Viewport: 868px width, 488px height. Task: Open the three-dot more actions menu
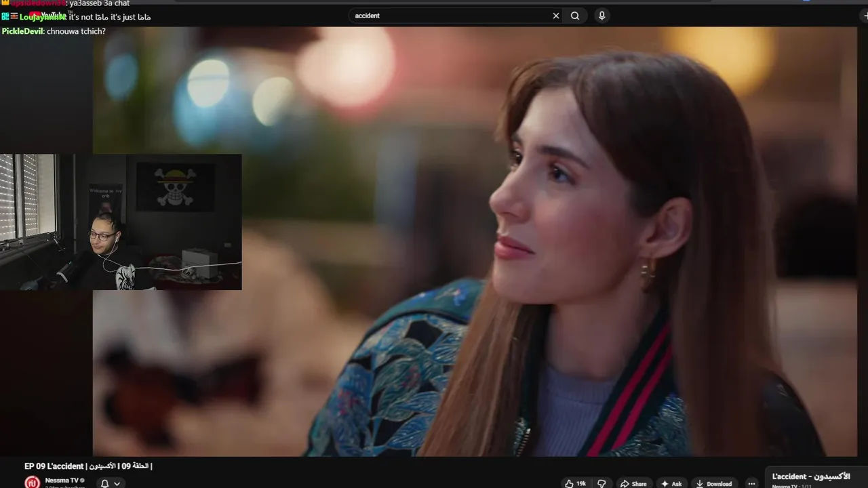coord(751,483)
